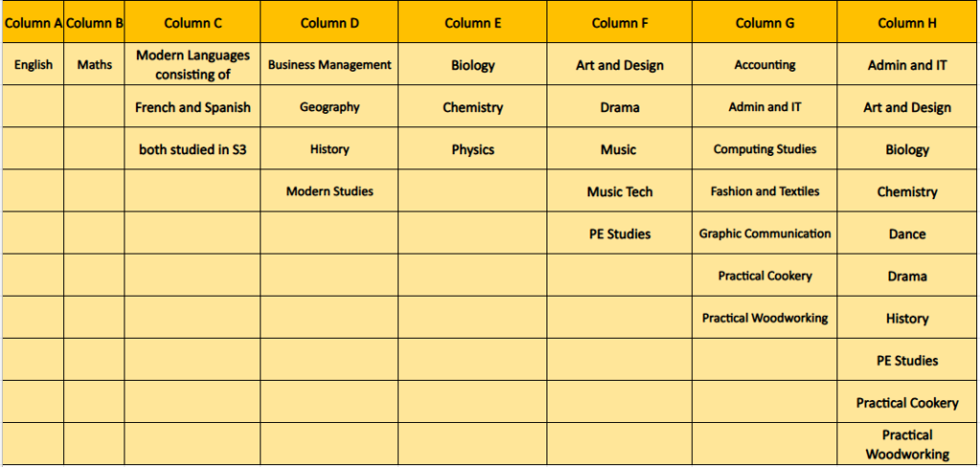Click the Music Tech cell
980x467 pixels.
[619, 191]
